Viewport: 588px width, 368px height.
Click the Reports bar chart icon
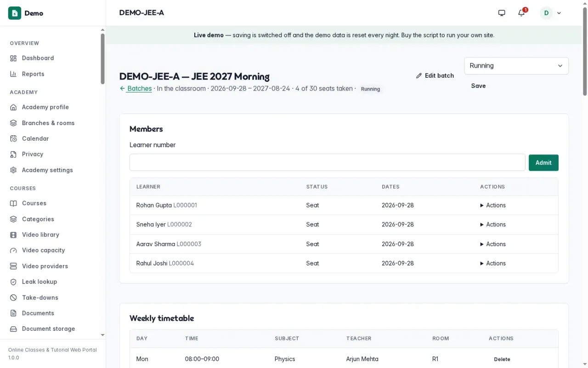coord(13,74)
